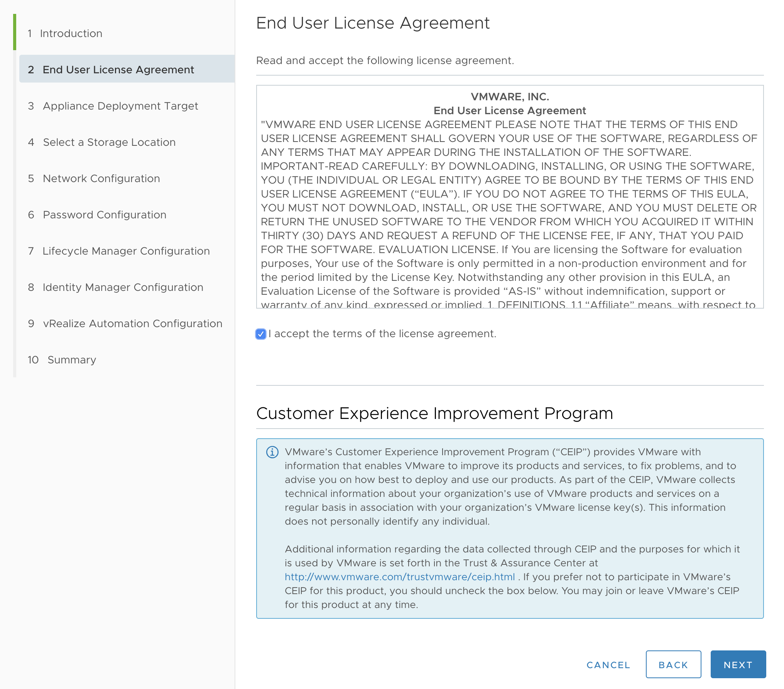Open the VMware CEIP trust link
784x689 pixels.
coord(400,577)
